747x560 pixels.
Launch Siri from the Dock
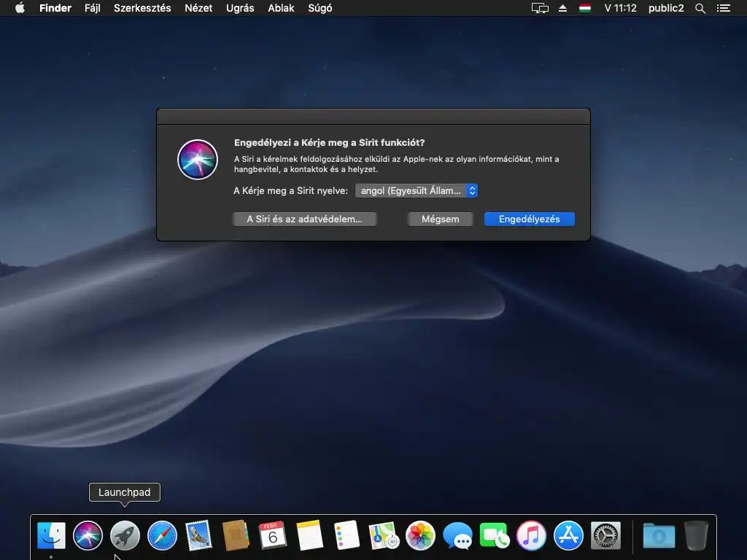click(88, 535)
